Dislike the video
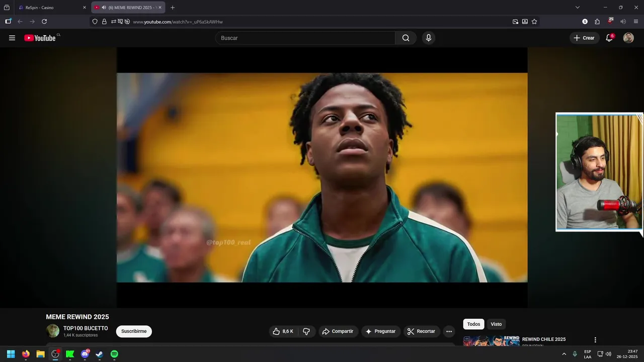The width and height of the screenshot is (644, 362). click(306, 331)
